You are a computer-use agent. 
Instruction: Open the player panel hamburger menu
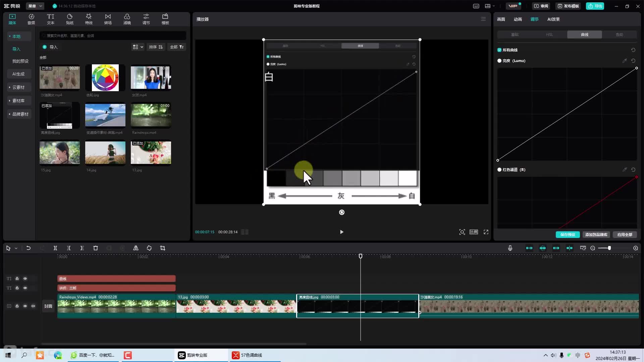[x=483, y=19]
